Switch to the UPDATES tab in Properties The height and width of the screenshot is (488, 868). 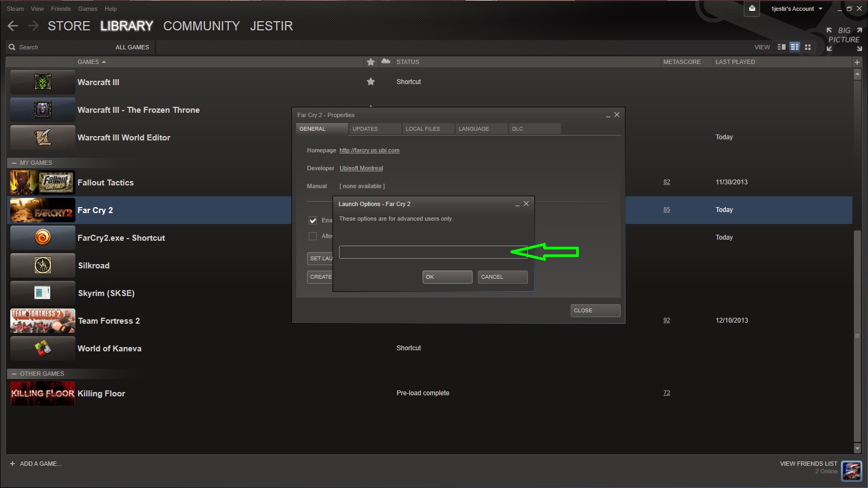(375, 129)
